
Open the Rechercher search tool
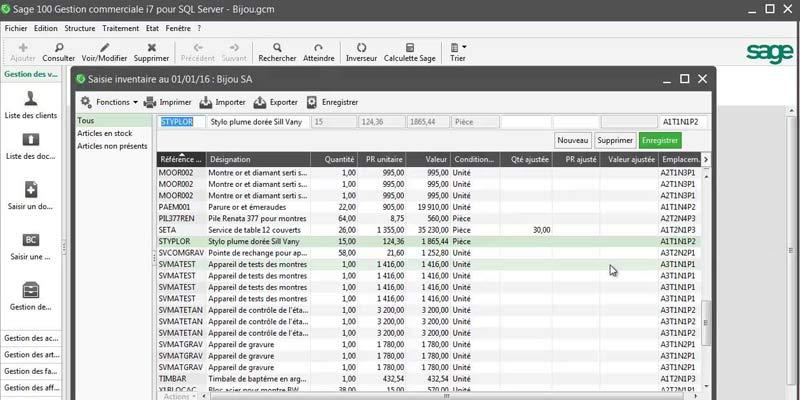point(277,47)
